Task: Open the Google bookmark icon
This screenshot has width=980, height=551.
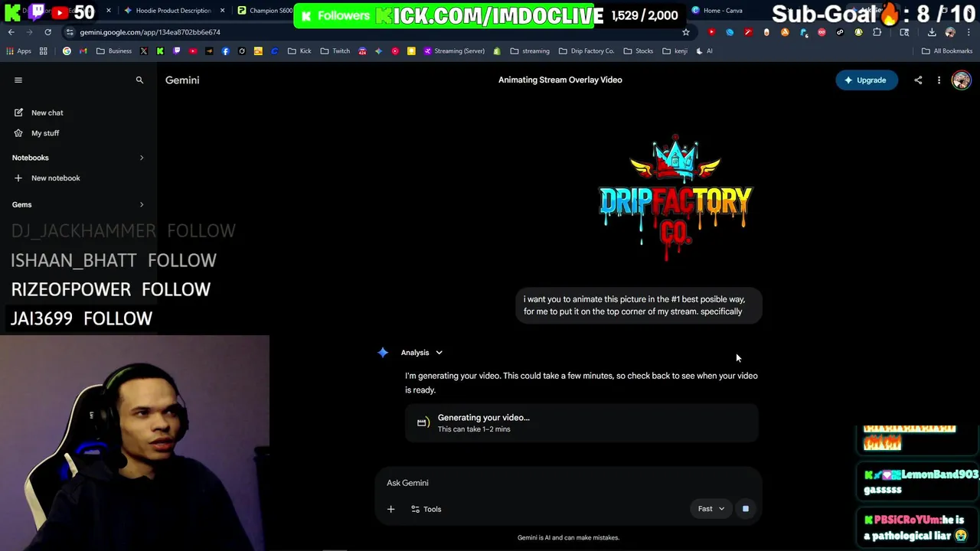Action: tap(67, 51)
